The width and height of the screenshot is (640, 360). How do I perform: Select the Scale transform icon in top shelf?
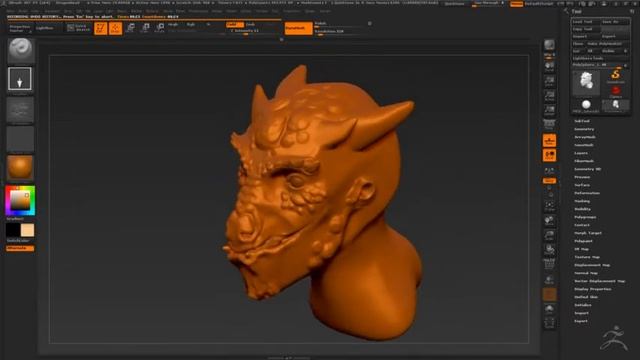click(x=145, y=28)
